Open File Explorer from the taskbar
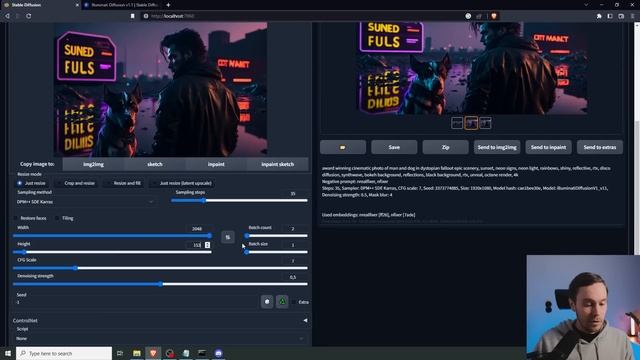 coord(137,353)
